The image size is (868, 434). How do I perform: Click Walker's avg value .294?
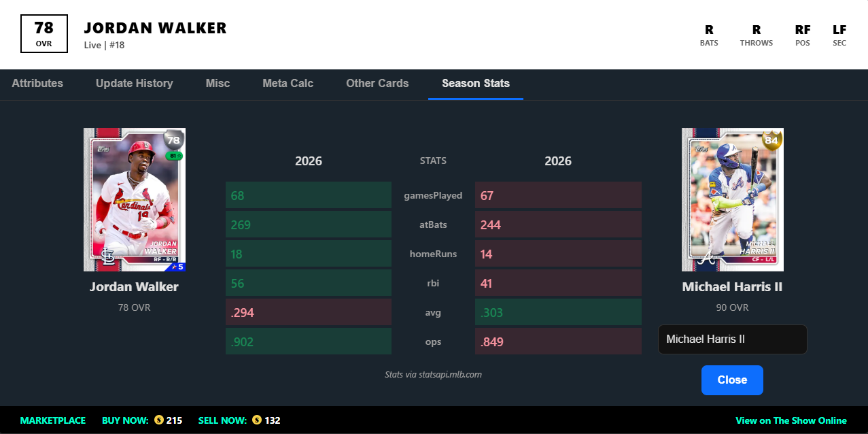[309, 312]
